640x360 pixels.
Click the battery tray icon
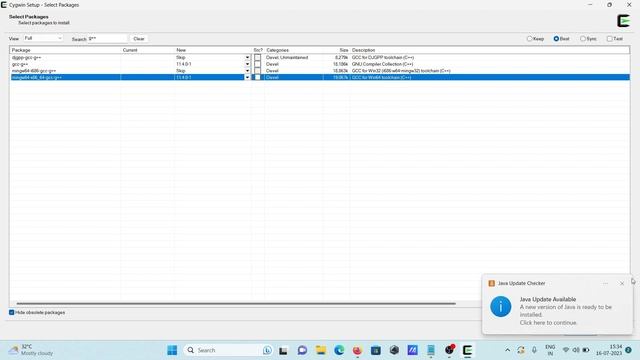586,350
